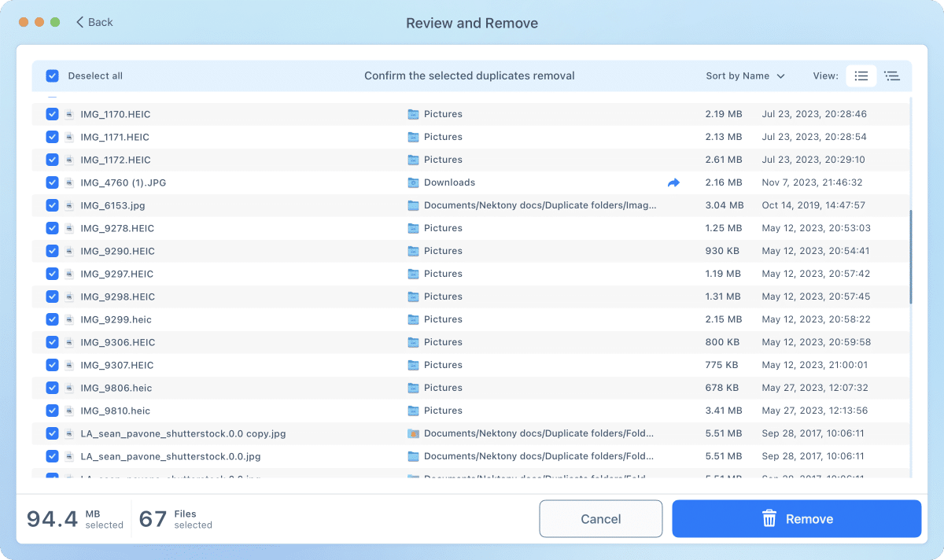Viewport: 944px width, 560px height.
Task: Click date Nov 7, 2023, 21:46:32
Action: (812, 182)
